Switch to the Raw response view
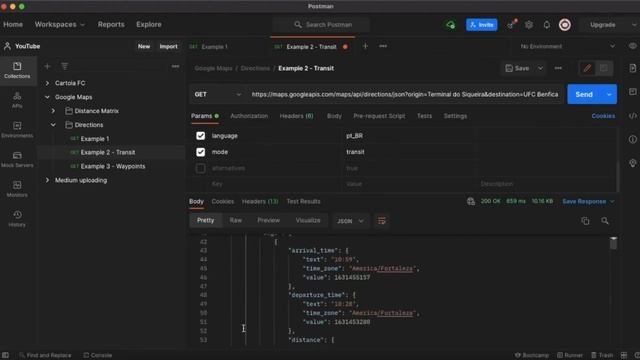 point(236,220)
